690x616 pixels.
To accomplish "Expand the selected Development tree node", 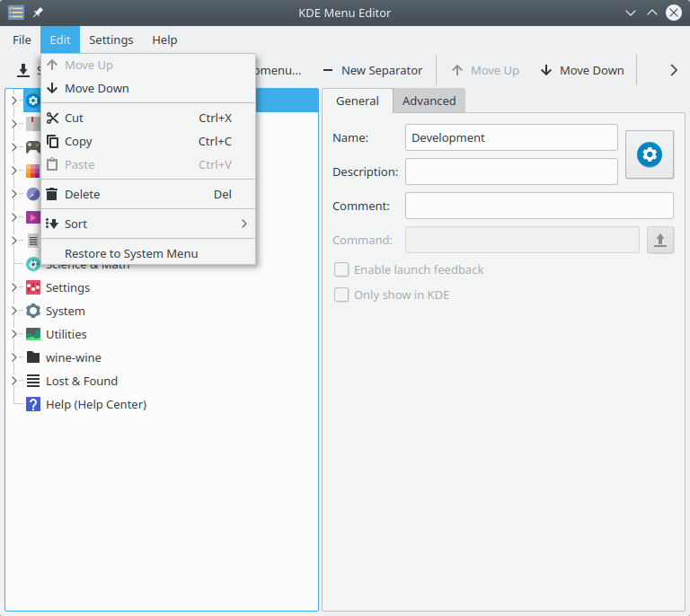I will click(14, 101).
